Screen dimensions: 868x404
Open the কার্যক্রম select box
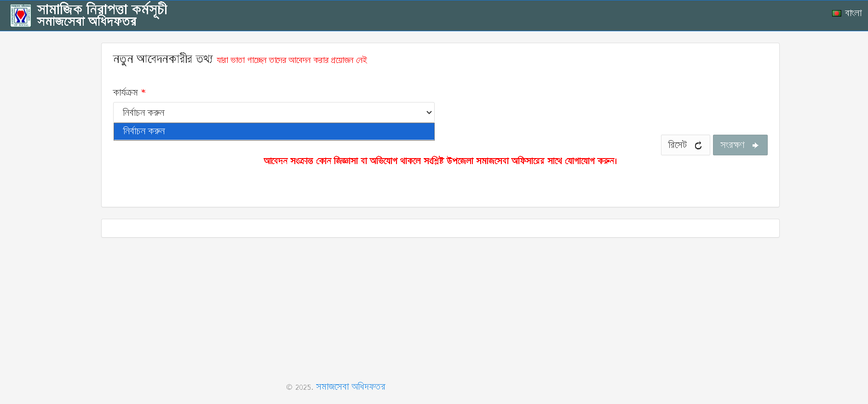pos(273,113)
